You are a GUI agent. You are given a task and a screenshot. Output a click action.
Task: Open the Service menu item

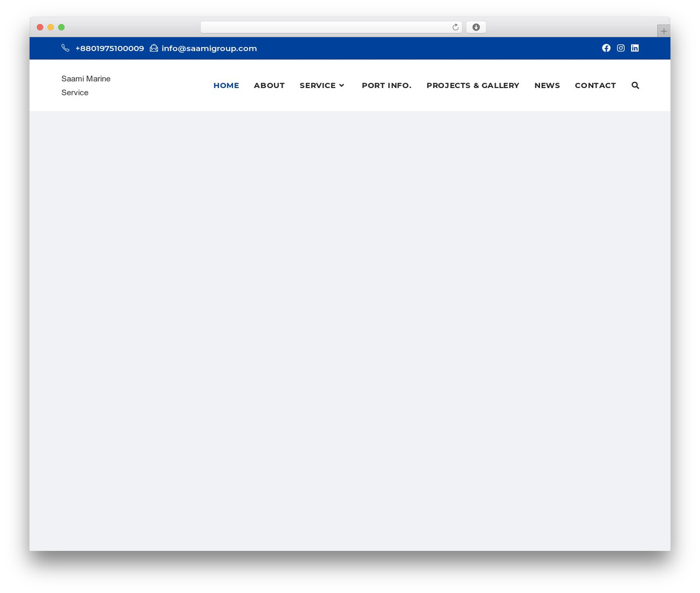point(318,85)
